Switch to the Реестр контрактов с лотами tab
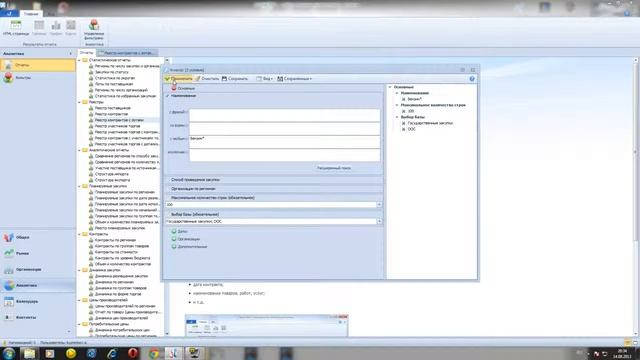 click(x=127, y=53)
